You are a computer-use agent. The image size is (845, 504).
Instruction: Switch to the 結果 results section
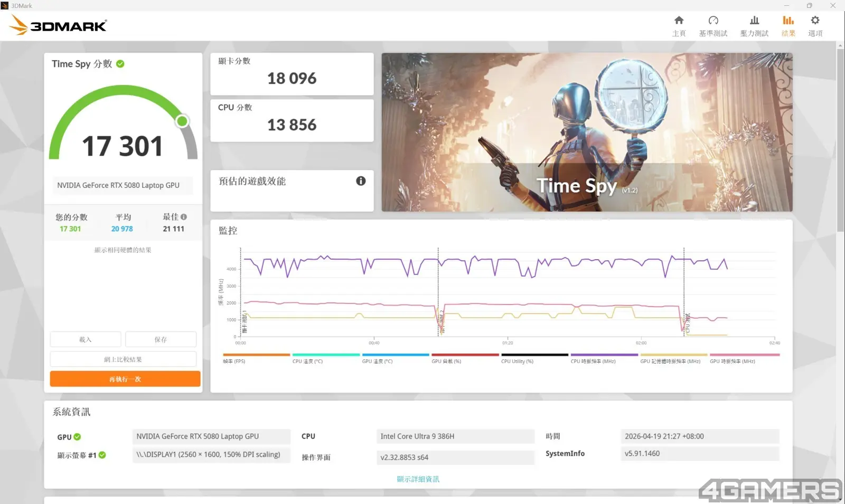click(788, 26)
